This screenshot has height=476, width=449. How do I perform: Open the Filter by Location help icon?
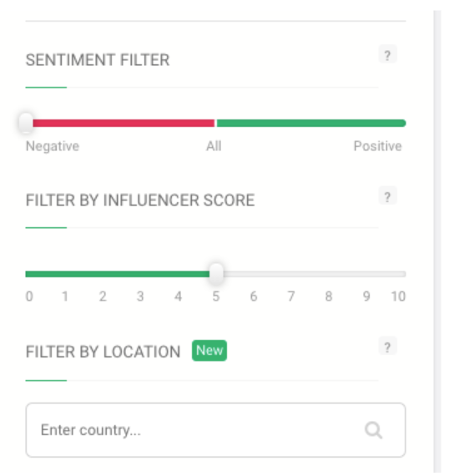387,346
